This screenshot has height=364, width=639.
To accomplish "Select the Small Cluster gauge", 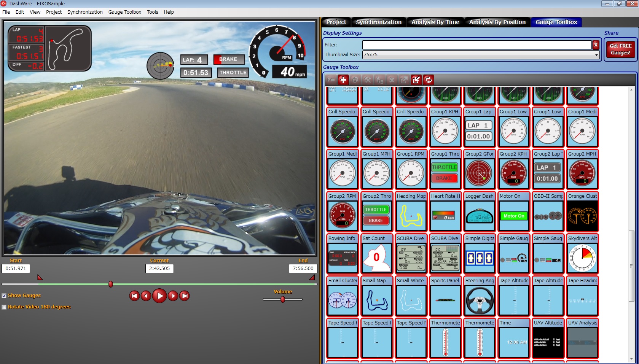I will tap(342, 296).
